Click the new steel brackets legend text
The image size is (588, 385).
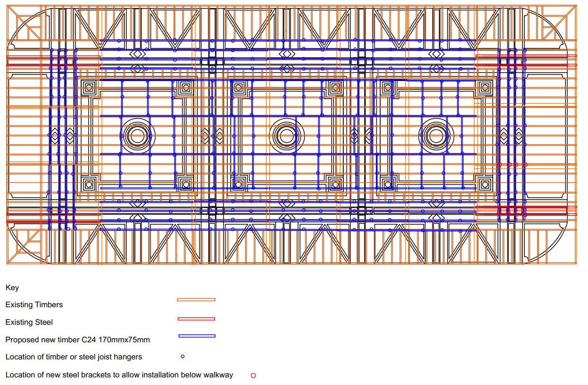119,375
